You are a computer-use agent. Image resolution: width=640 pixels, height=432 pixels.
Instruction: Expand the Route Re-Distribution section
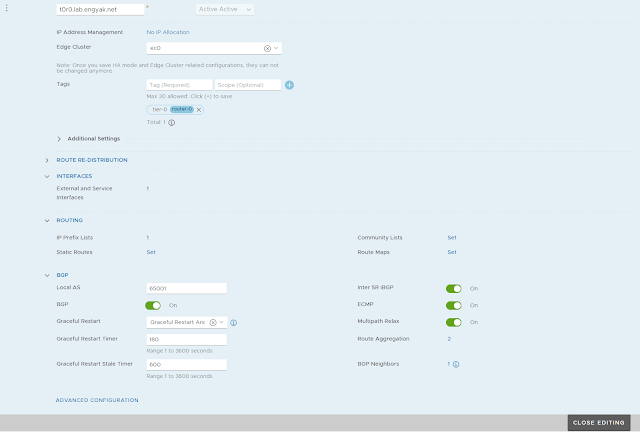point(47,160)
